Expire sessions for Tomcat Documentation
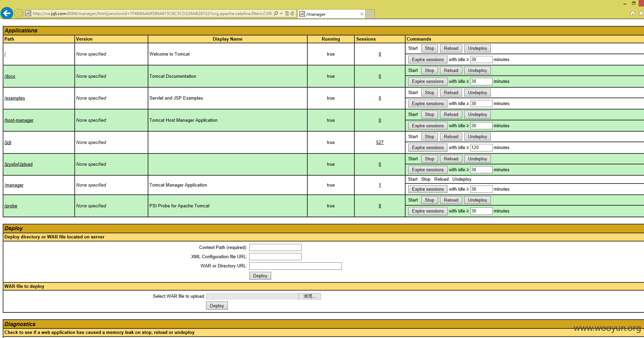 point(428,82)
